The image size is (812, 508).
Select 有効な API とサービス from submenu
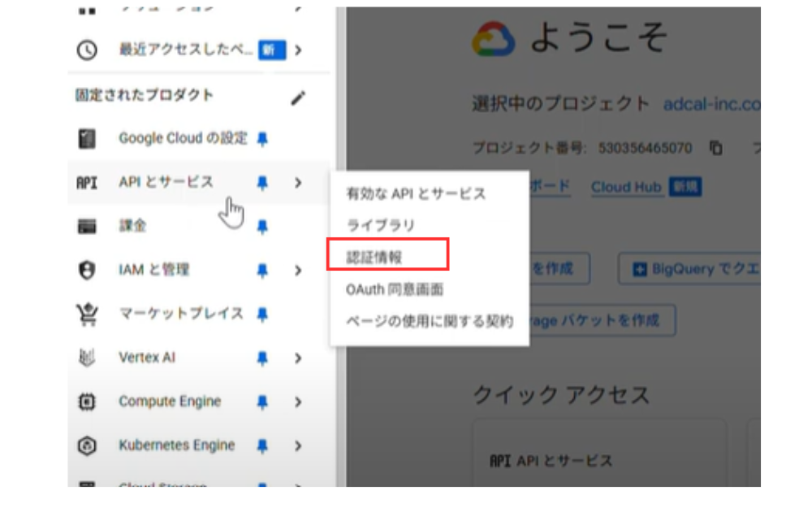point(416,194)
